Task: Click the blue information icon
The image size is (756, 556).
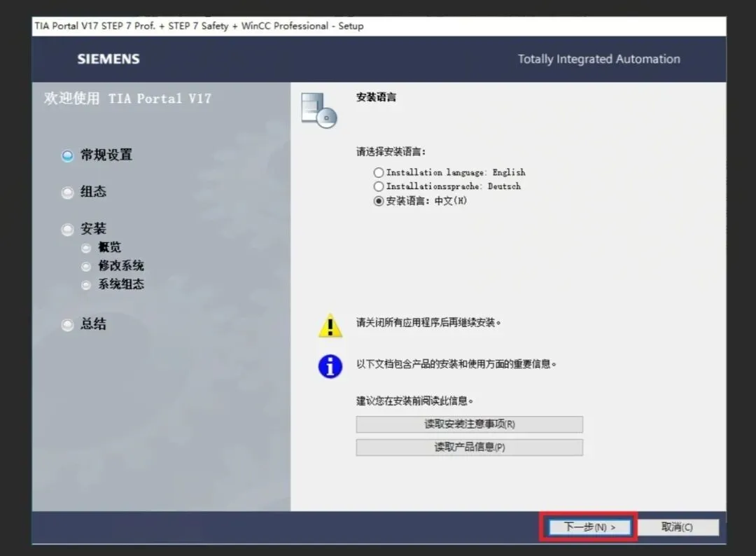Action: 330,366
